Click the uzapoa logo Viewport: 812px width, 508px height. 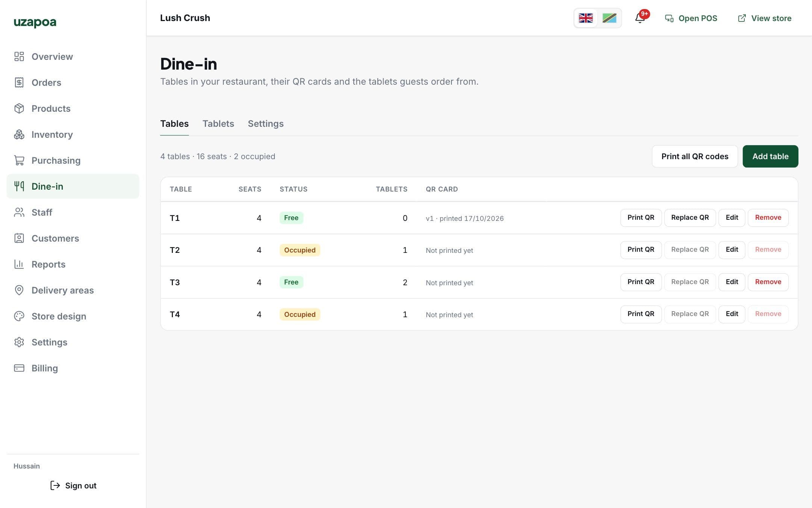(x=35, y=22)
